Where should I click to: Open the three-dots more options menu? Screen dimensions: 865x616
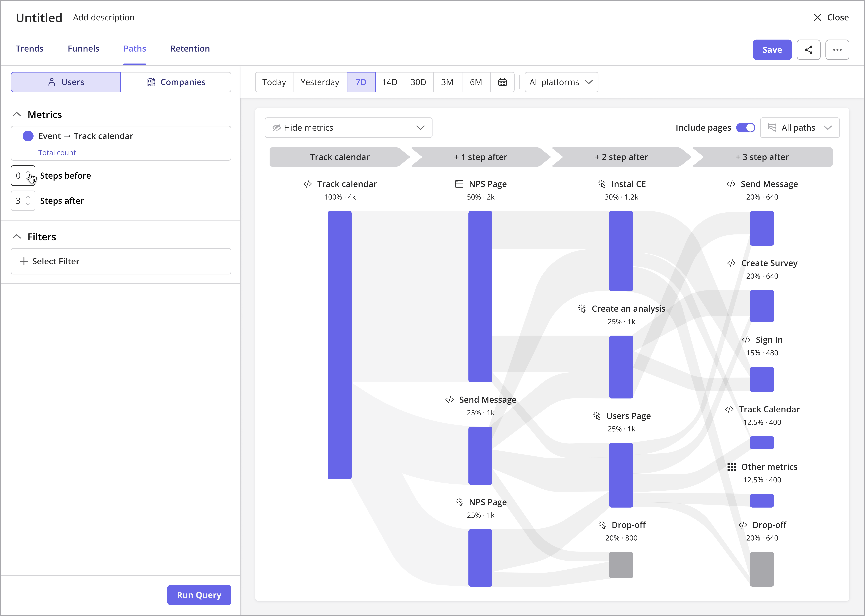(x=837, y=50)
